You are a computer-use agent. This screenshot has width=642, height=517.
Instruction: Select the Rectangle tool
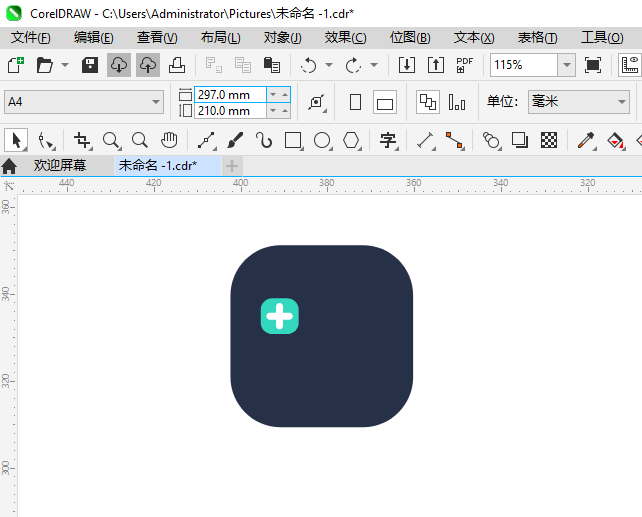pyautogui.click(x=294, y=140)
